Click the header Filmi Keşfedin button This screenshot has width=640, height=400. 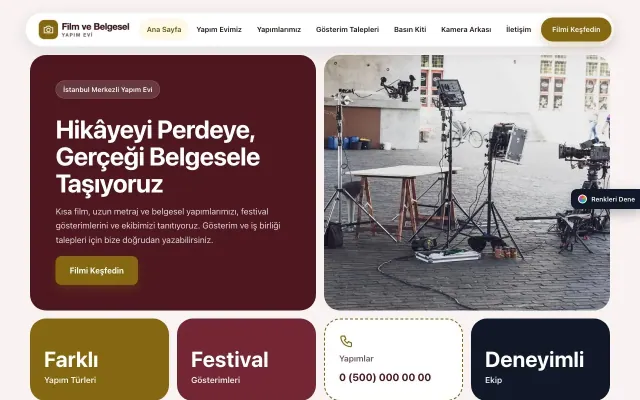click(576, 29)
